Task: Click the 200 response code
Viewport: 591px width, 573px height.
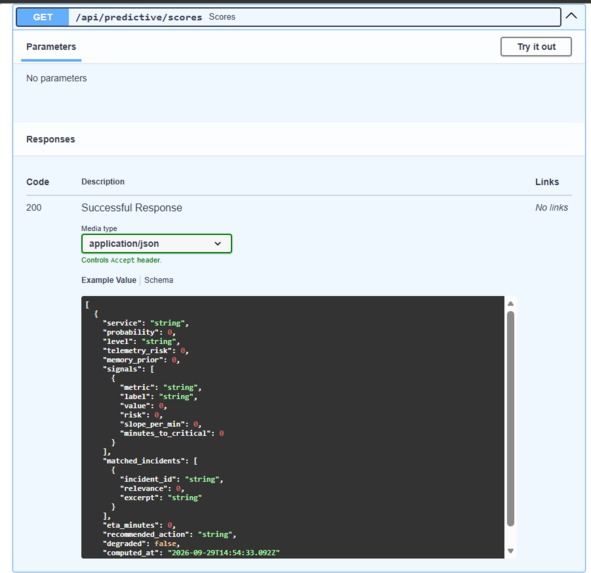Action: click(34, 208)
